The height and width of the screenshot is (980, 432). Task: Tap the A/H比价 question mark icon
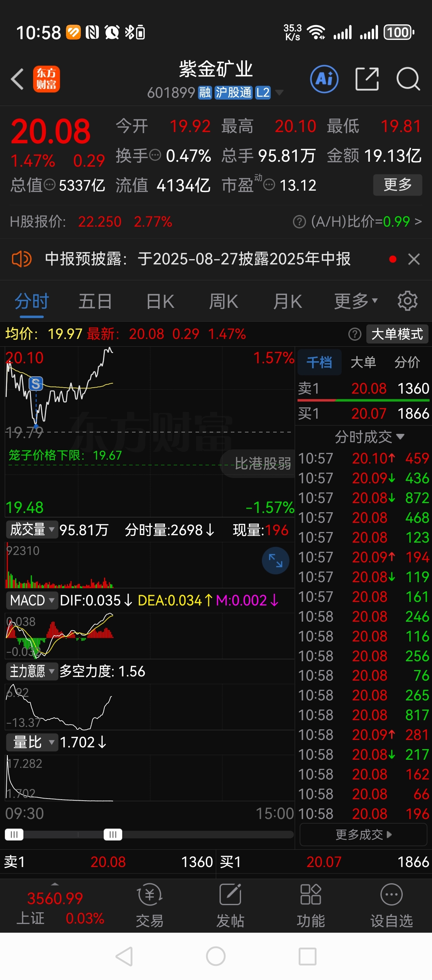299,221
